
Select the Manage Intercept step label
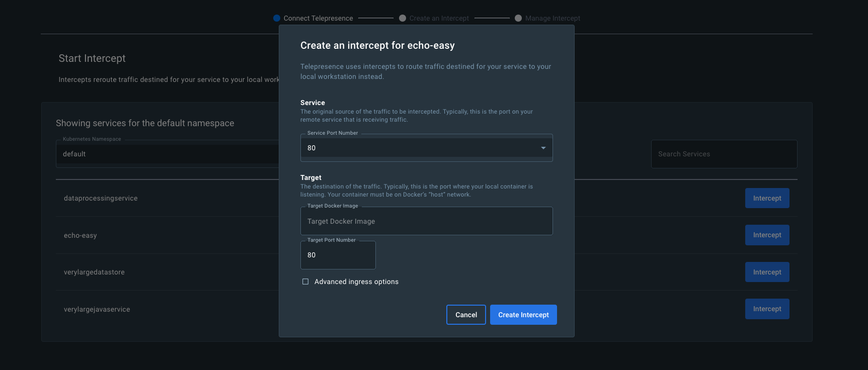(x=553, y=18)
